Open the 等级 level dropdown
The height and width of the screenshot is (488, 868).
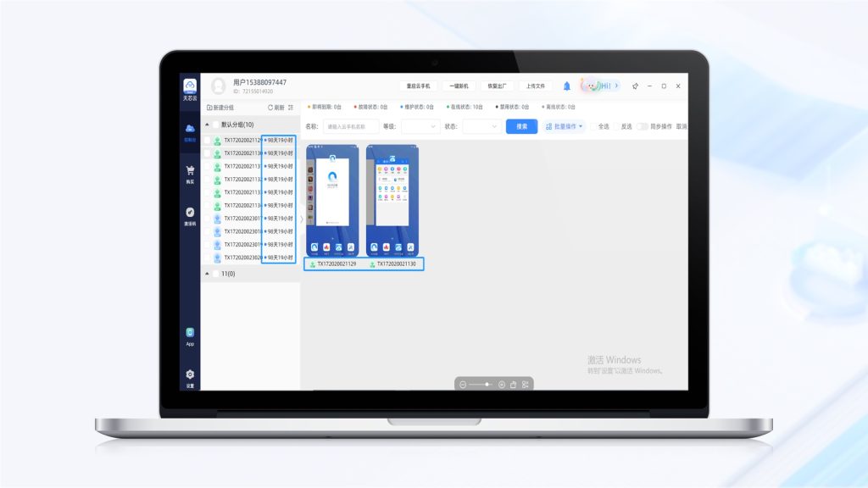(x=420, y=126)
